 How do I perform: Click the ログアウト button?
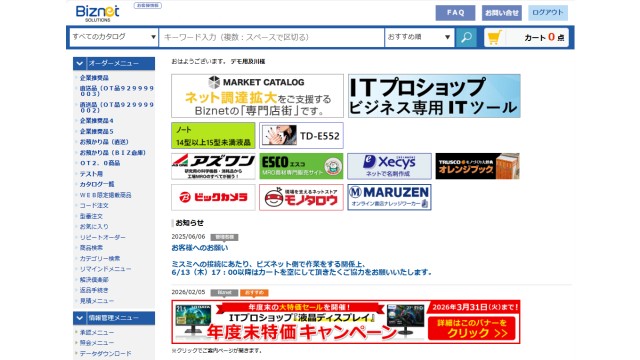[548, 13]
